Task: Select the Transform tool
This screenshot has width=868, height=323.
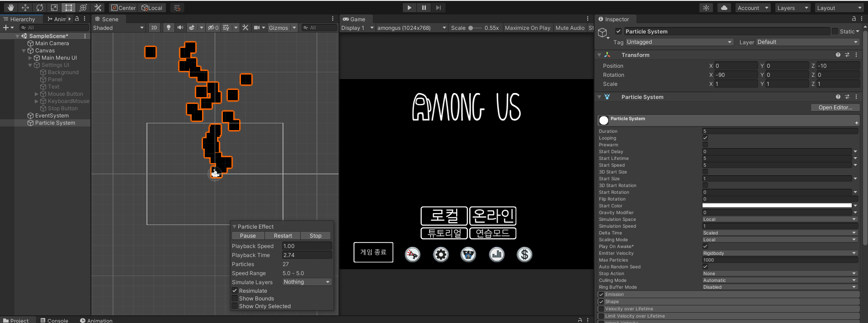Action: pyautogui.click(x=83, y=8)
